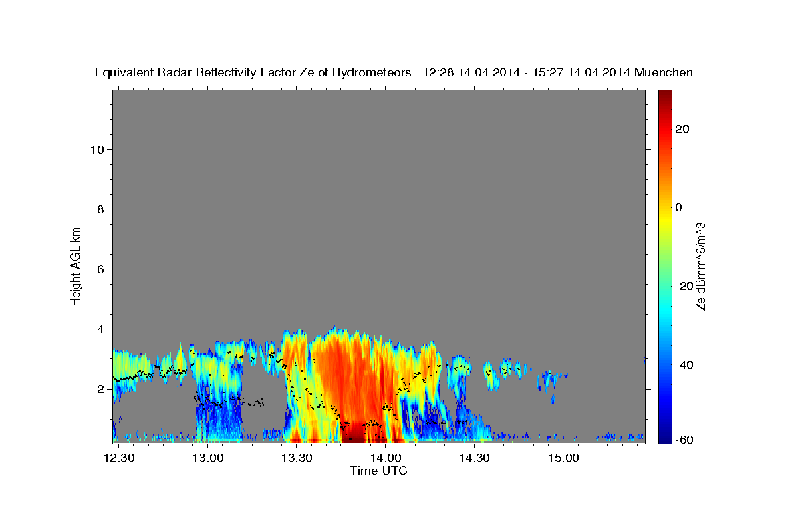
Task: Click the 12:30 time tick label
Action: coord(120,458)
